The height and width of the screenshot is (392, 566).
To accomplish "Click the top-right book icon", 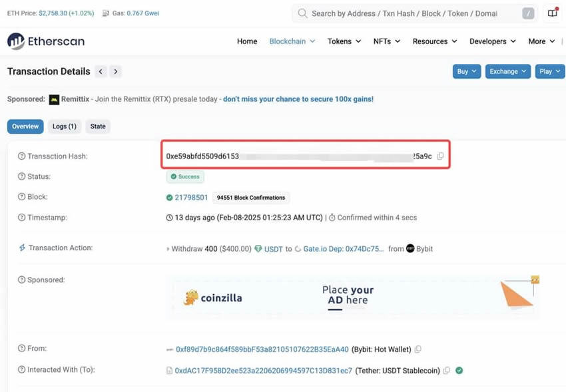I will [552, 13].
